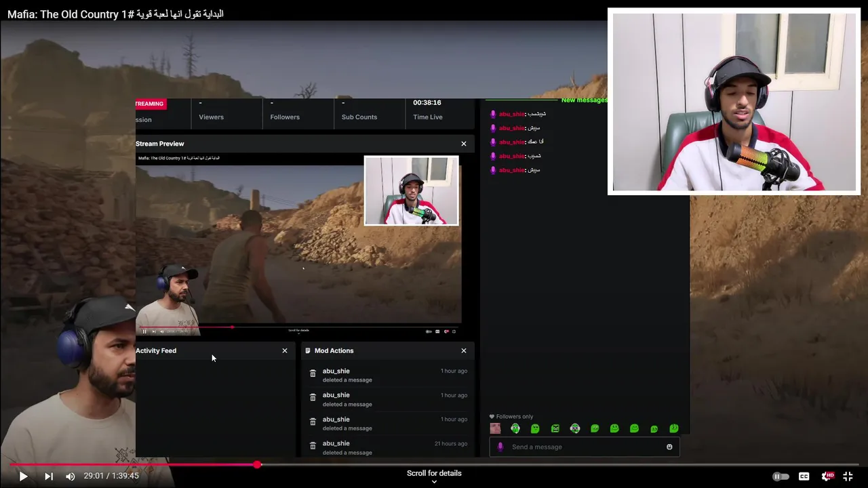Click the 21 hours ago timestamp
The image size is (868, 488).
pyautogui.click(x=451, y=443)
